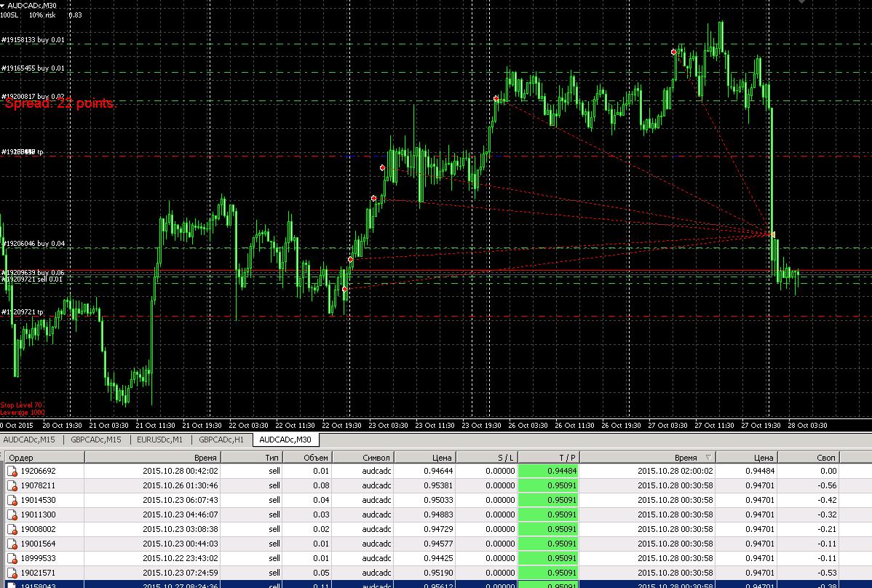872x588 pixels.
Task: Toggle the sort arrow in the close Время header
Action: [708, 458]
